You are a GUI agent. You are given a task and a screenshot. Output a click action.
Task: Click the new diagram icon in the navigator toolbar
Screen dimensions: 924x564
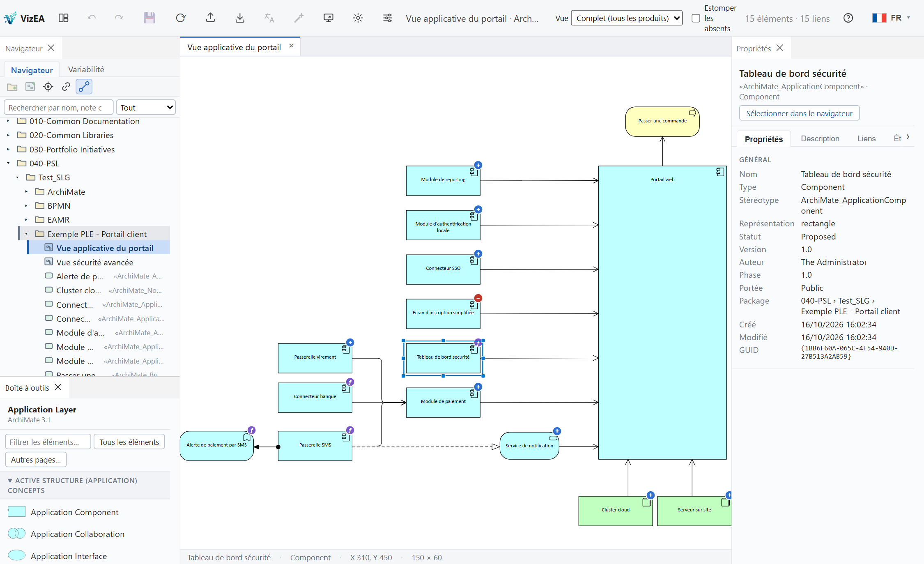(x=30, y=87)
